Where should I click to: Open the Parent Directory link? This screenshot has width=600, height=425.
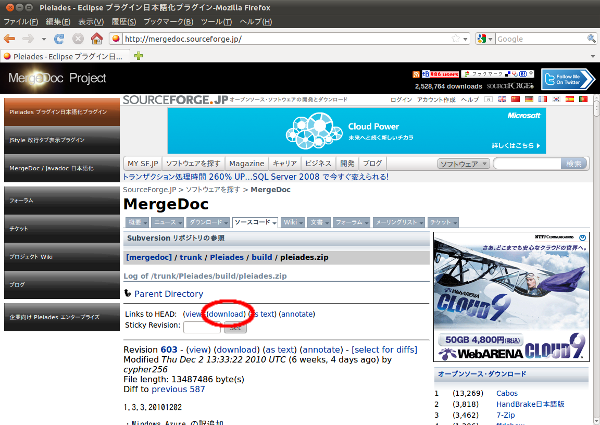[x=168, y=294]
